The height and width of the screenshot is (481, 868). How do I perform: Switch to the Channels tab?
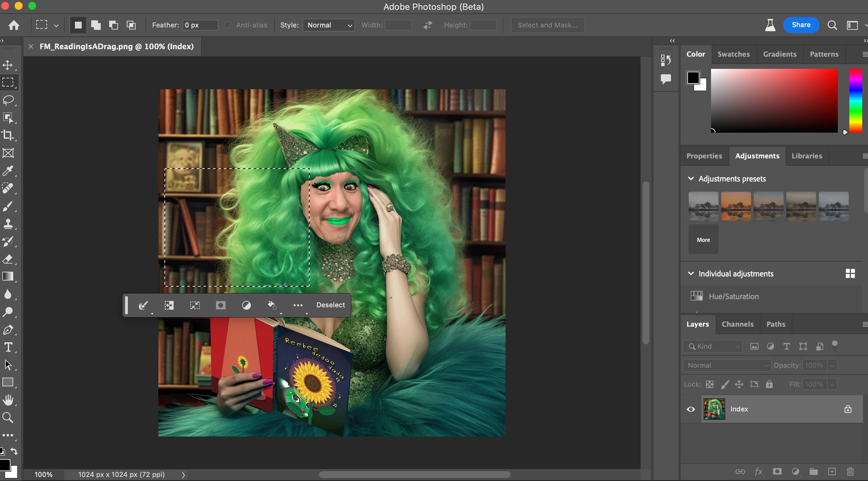click(x=737, y=324)
